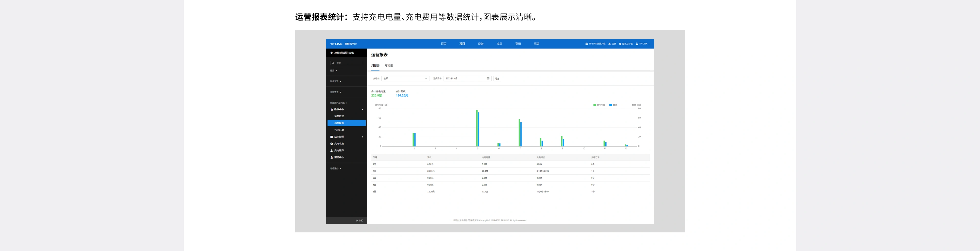The image size is (980, 251).
Task: Open 费用 in top navigation
Action: point(518,44)
